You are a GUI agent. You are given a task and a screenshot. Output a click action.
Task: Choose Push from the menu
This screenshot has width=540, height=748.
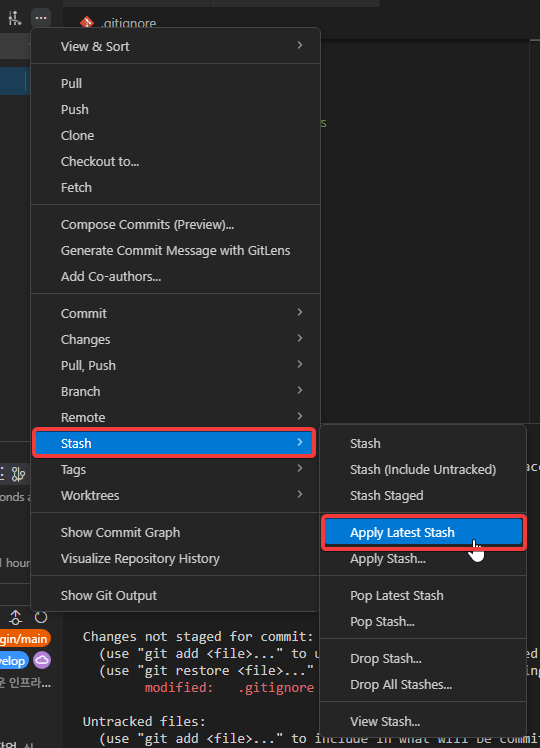(x=175, y=109)
